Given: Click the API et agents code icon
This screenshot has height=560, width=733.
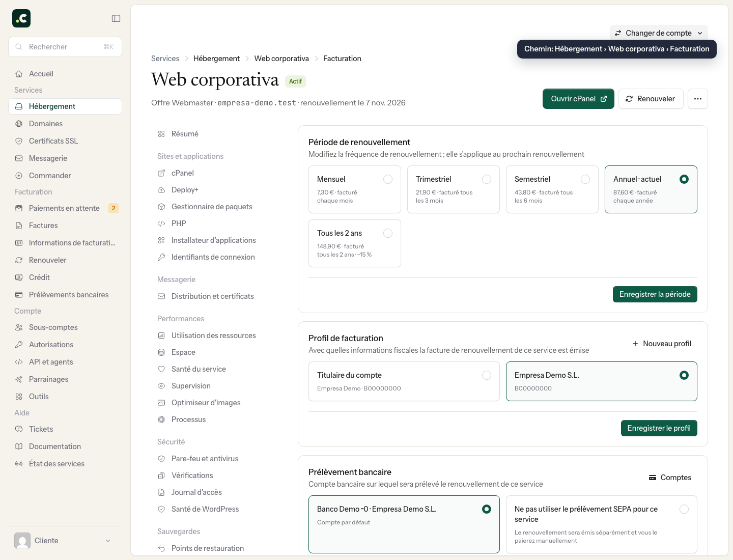Looking at the screenshot, I should (x=19, y=362).
